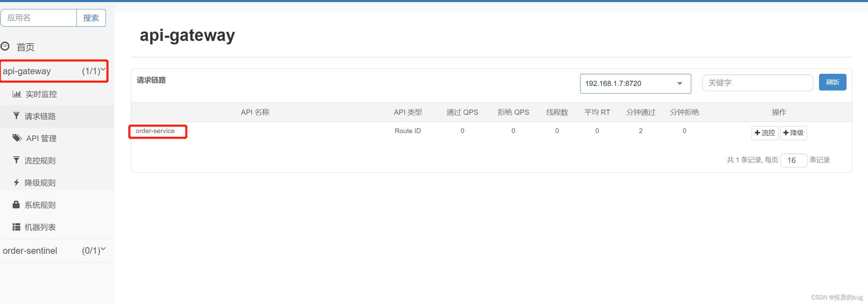This screenshot has height=304, width=868.
Task: Click the 分钟拒绝 column header
Action: coord(684,112)
